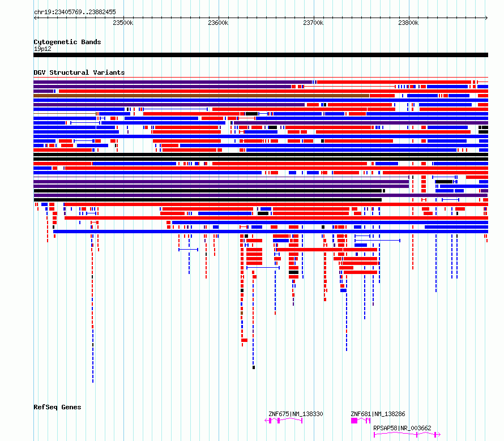Click the 23700k ruler tick label

click(x=313, y=23)
